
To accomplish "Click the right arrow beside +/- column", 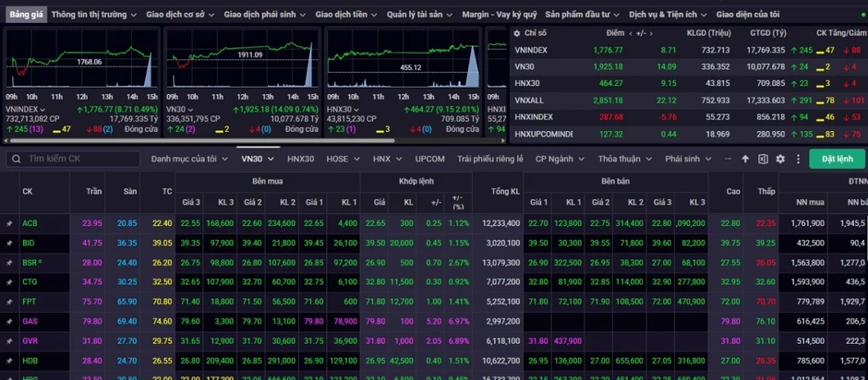I will click(x=651, y=34).
